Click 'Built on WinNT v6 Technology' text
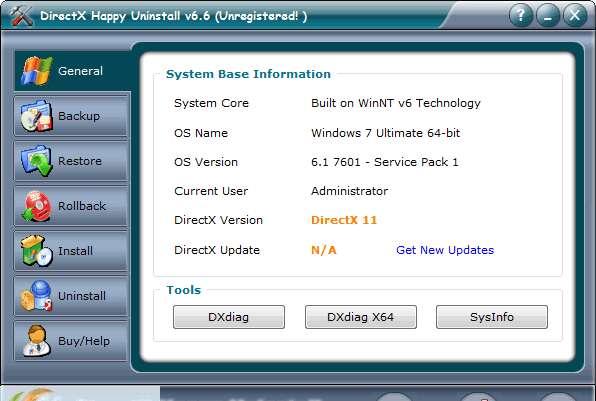 point(396,103)
